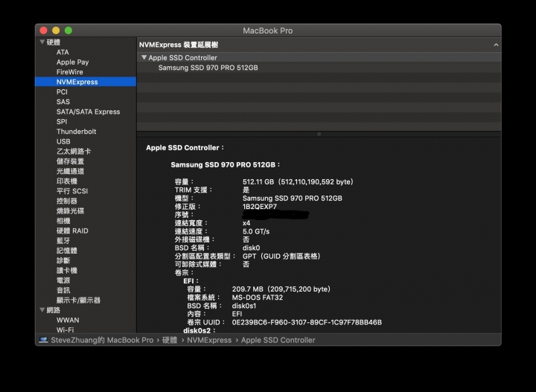
Task: Select SATA/SATA Express in sidebar
Action: tap(88, 112)
